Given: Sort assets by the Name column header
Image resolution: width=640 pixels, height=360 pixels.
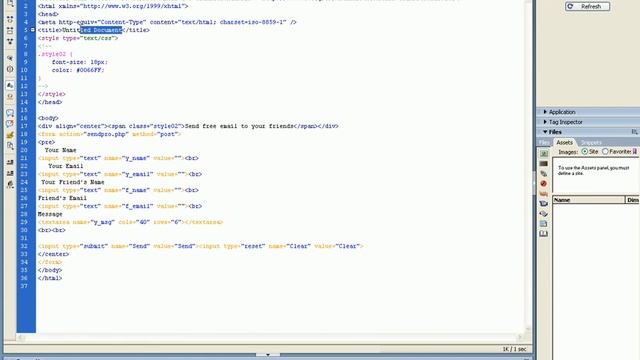Looking at the screenshot, I should pyautogui.click(x=589, y=200).
